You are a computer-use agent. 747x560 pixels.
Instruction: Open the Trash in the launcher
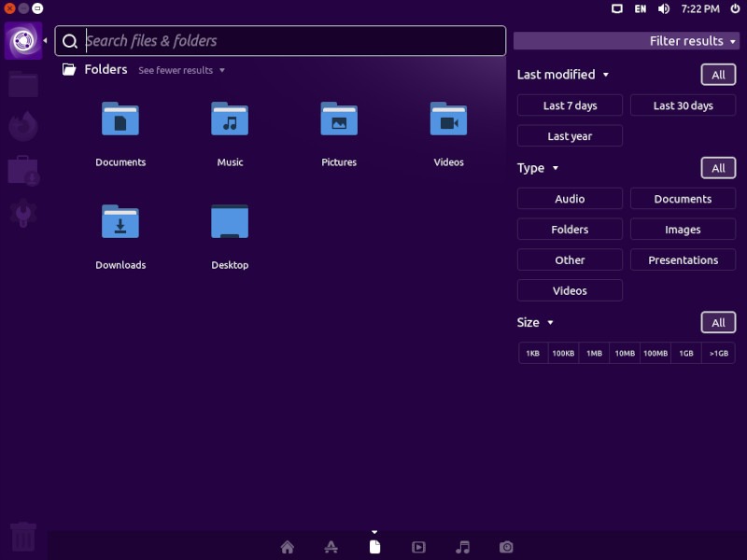(x=22, y=535)
